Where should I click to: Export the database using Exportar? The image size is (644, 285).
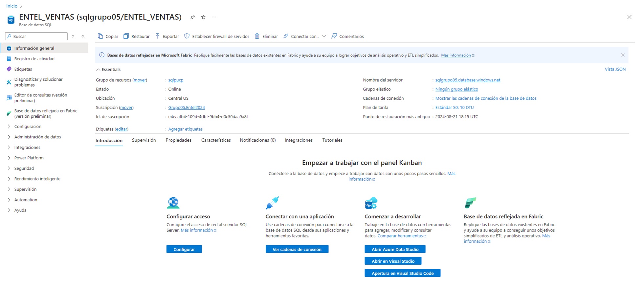tap(167, 36)
